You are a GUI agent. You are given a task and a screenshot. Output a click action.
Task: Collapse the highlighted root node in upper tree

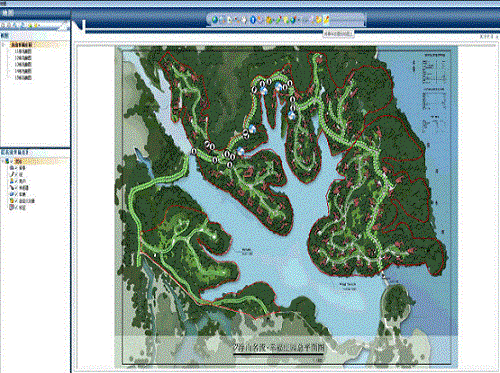tap(3, 45)
